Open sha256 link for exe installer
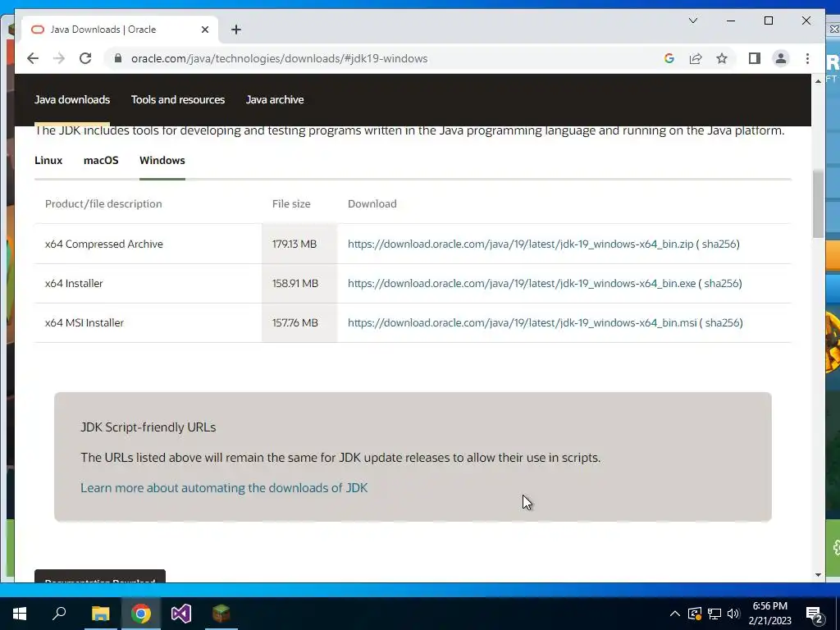 click(x=722, y=283)
